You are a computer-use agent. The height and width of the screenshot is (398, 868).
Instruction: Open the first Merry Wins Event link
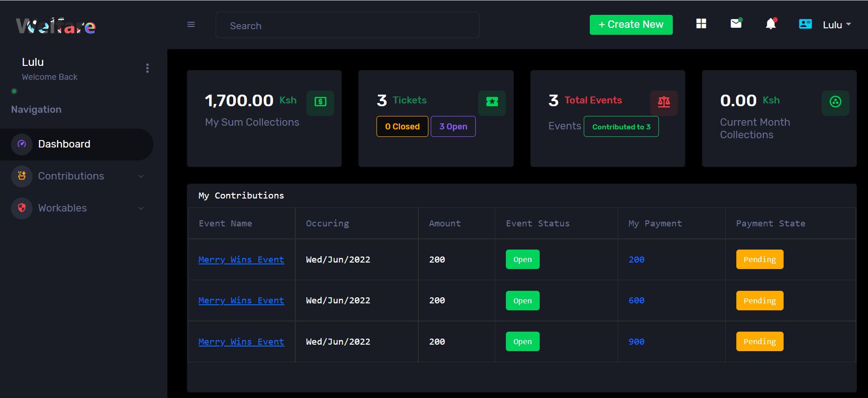pos(241,260)
